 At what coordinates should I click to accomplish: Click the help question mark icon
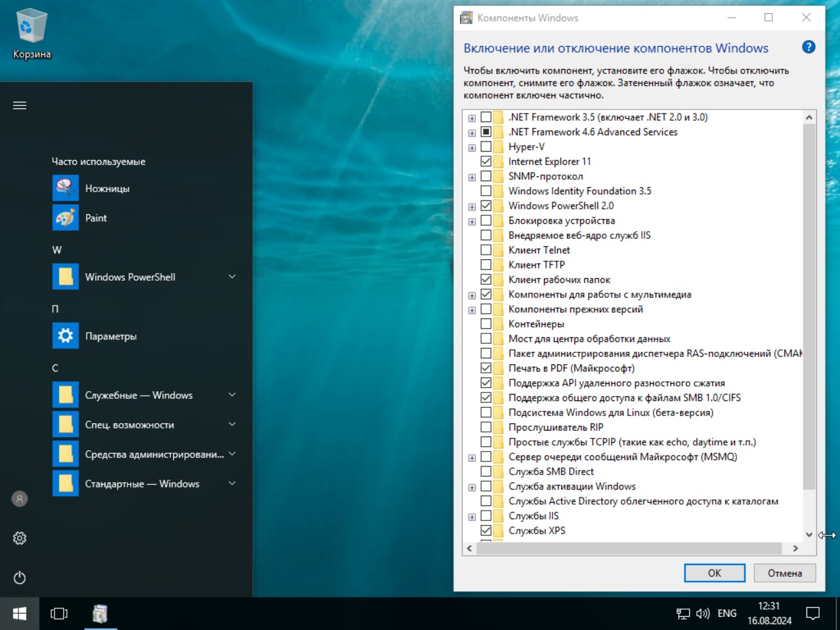click(x=808, y=47)
